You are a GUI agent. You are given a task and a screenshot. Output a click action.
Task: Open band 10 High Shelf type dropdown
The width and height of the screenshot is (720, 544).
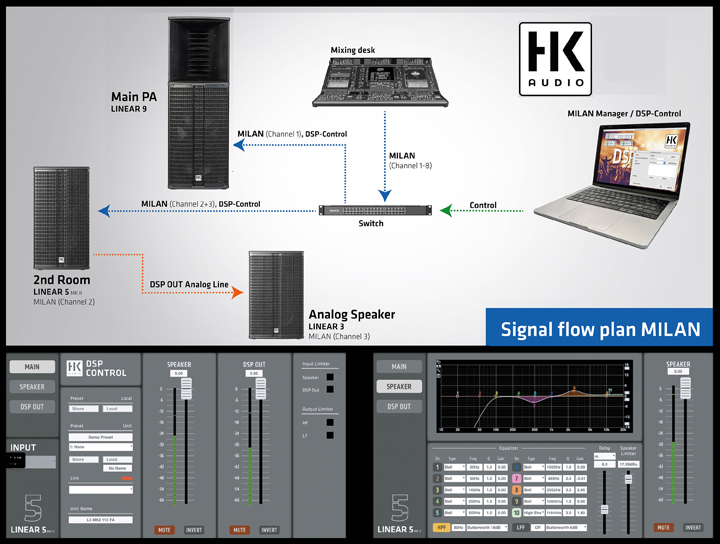(534, 512)
